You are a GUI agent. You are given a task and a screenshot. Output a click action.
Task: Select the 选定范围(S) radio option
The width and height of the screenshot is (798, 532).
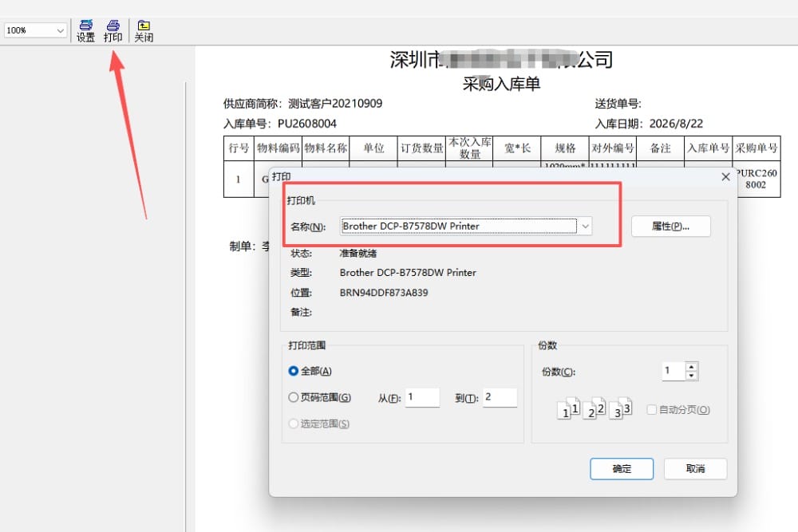[x=293, y=424]
